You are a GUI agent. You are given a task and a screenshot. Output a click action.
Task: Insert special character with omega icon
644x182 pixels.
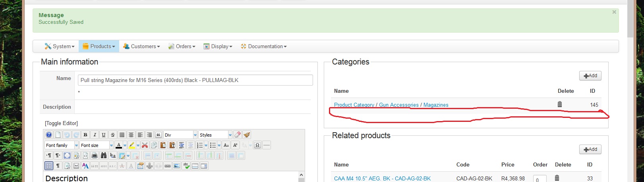click(x=257, y=145)
